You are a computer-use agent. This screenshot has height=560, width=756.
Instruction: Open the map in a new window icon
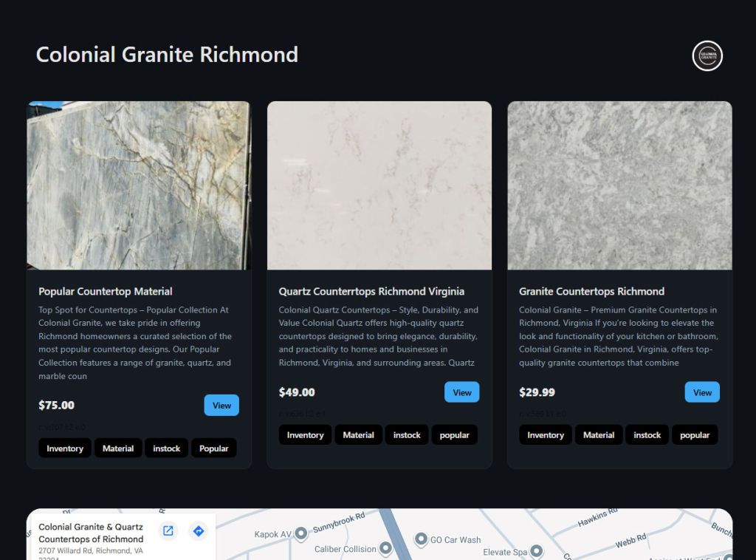pyautogui.click(x=168, y=530)
